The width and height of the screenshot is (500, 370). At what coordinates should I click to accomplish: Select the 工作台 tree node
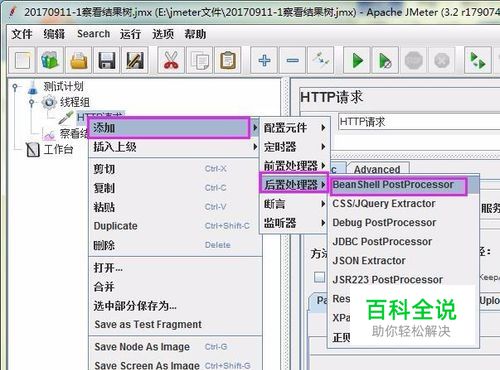(x=58, y=149)
